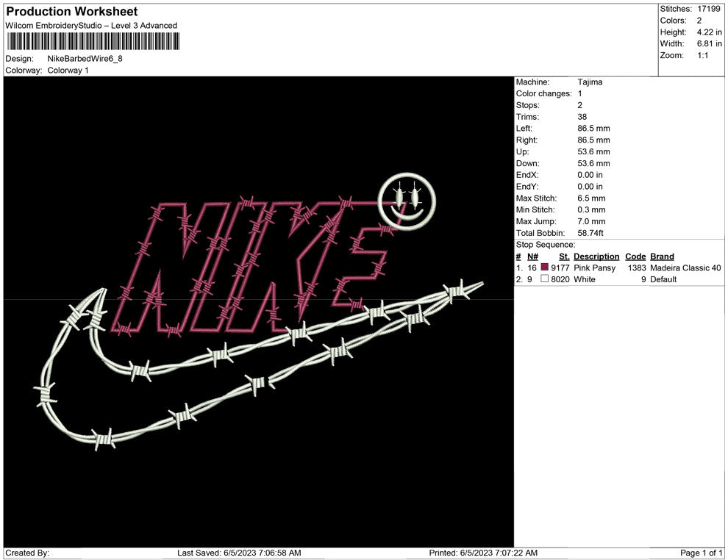The height and width of the screenshot is (560, 728).
Task: Click the Machine value Tajima
Action: pos(590,82)
